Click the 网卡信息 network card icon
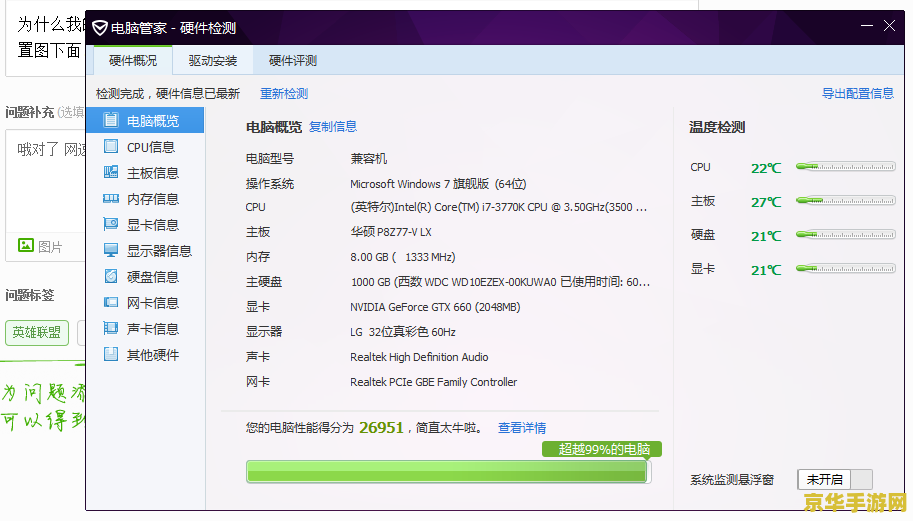This screenshot has height=521, width=913. coord(111,302)
